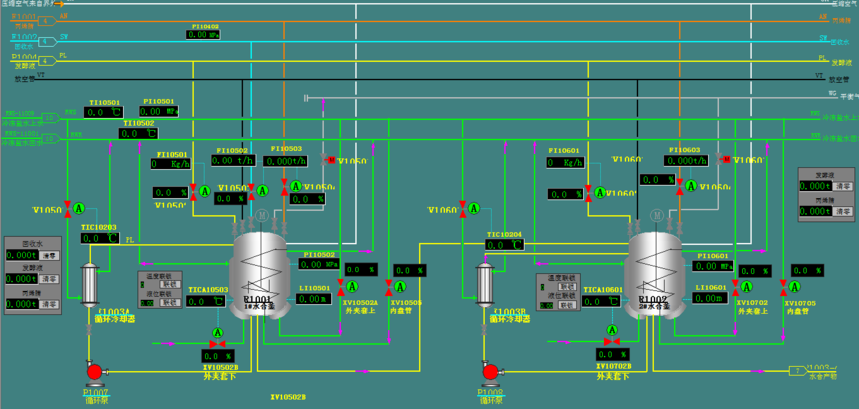Click auto indicator above XV10502B valve
The height and width of the screenshot is (409, 859).
[x=218, y=333]
